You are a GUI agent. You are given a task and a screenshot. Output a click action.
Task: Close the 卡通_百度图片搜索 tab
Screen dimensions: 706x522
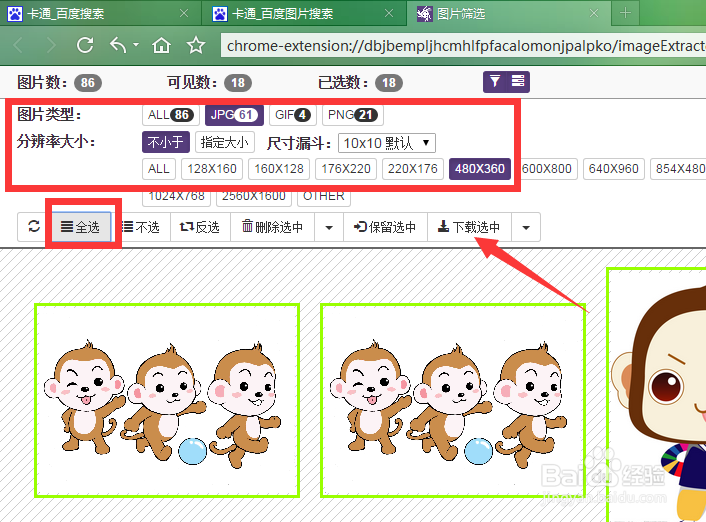[389, 14]
